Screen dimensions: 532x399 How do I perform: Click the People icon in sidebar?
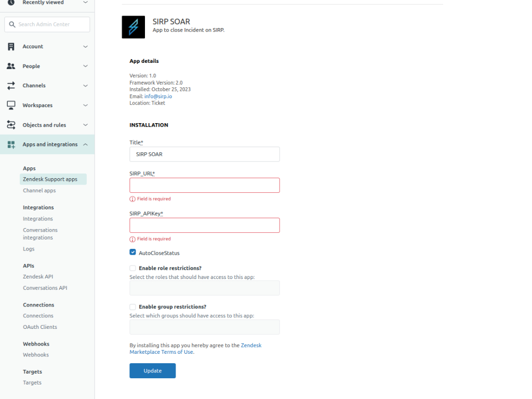11,66
